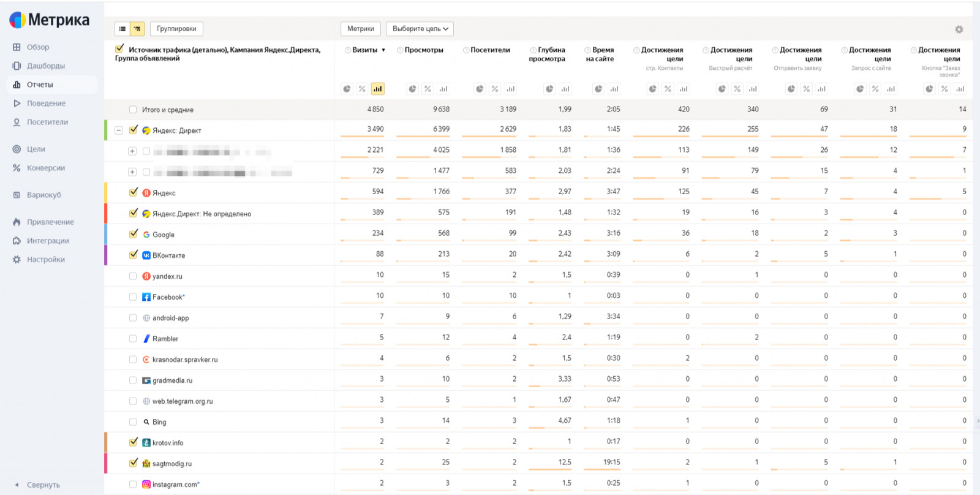The height and width of the screenshot is (495, 980).
Task: Click bar chart icon under Время на сайте
Action: tap(614, 89)
